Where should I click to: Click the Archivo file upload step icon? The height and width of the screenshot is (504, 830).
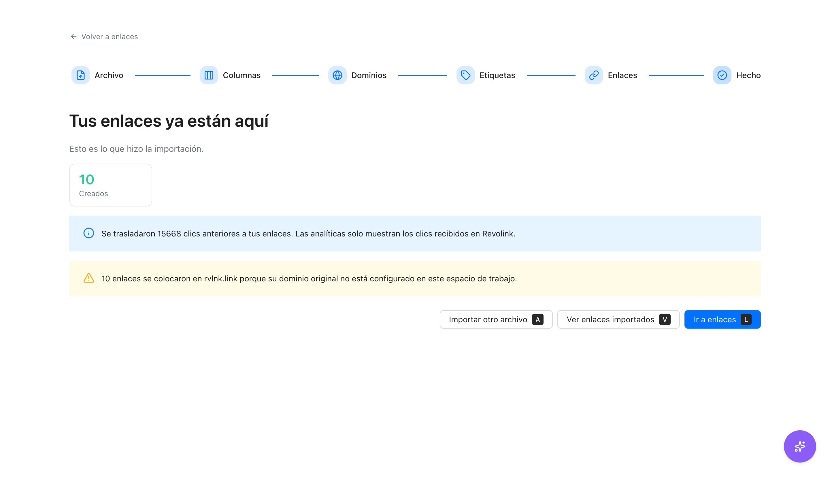(80, 75)
